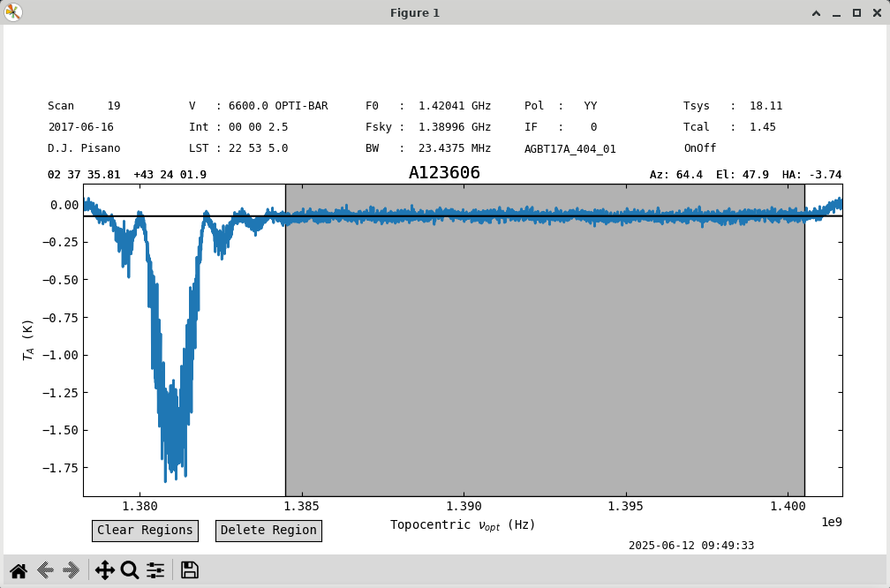Reset view with the Home icon
The width and height of the screenshot is (890, 588).
coord(19,570)
